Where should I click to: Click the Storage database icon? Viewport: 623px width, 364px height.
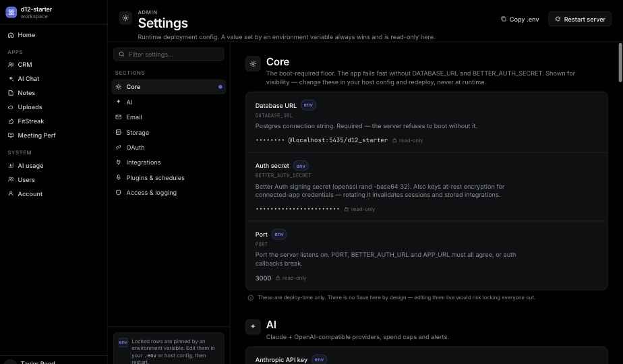click(119, 132)
